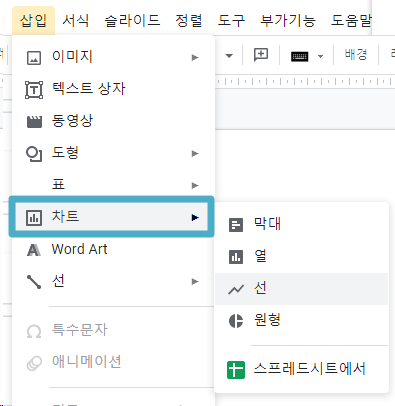Click the 도형 shapes icon
This screenshot has width=395, height=406.
coord(34,154)
